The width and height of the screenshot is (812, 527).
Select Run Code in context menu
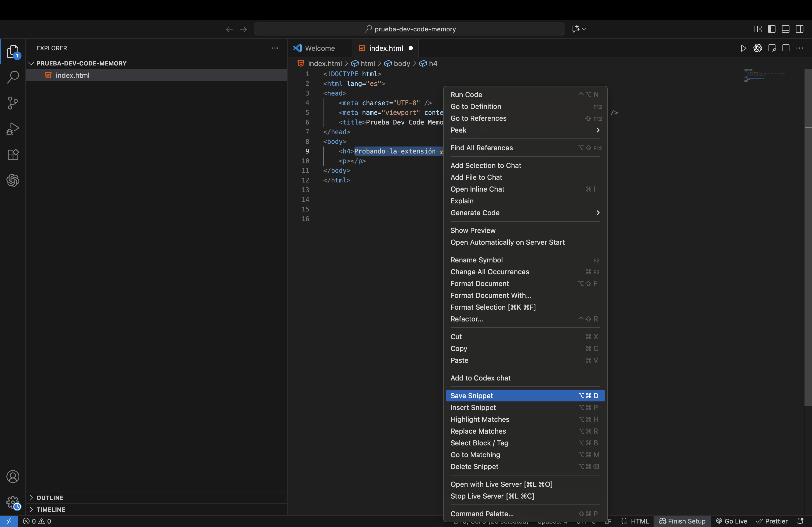525,95
